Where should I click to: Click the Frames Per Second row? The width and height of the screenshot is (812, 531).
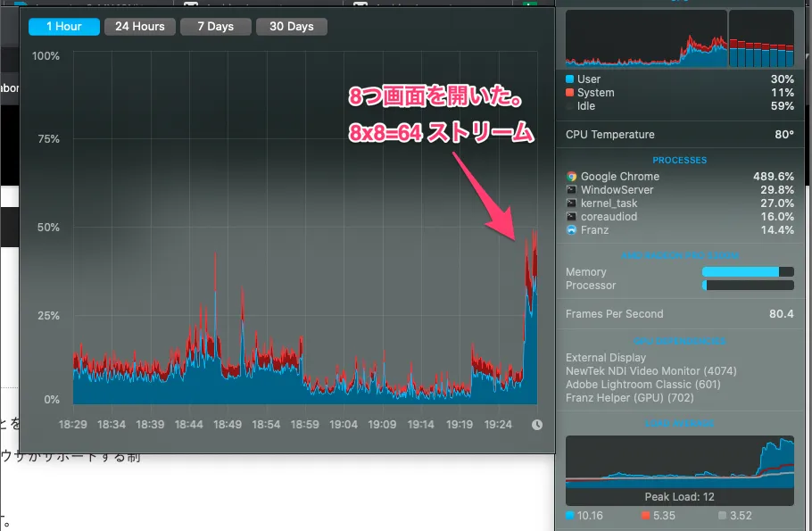(x=679, y=314)
